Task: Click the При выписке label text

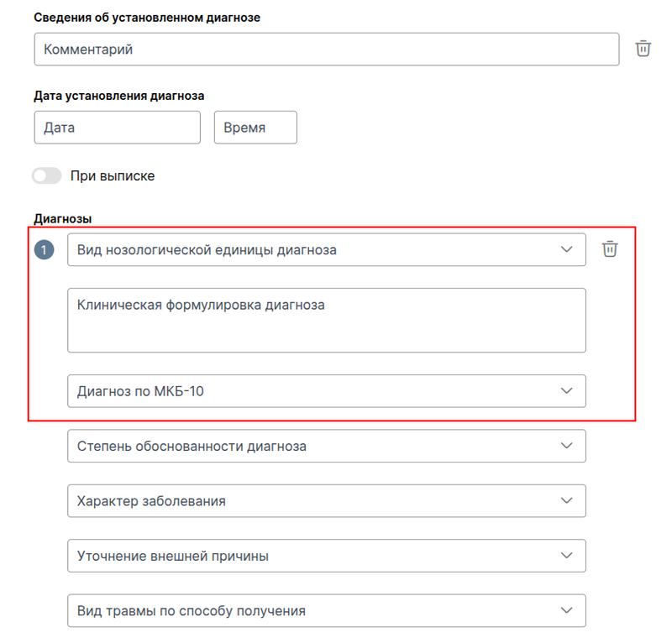Action: coord(113,176)
